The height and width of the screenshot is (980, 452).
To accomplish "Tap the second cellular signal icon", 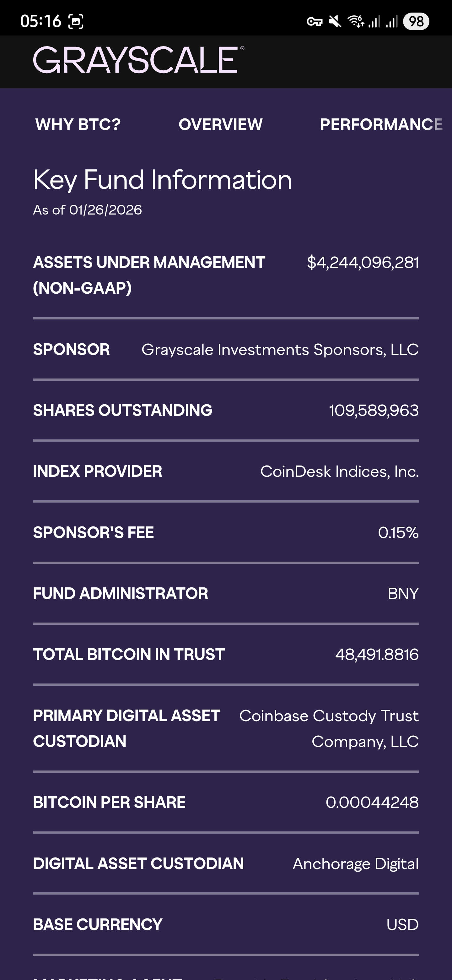I will coord(392,22).
